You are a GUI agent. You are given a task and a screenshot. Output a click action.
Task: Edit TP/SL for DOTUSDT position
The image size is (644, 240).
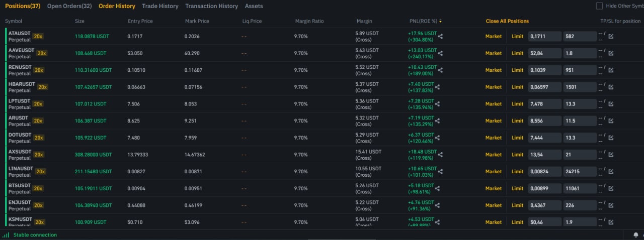point(611,138)
